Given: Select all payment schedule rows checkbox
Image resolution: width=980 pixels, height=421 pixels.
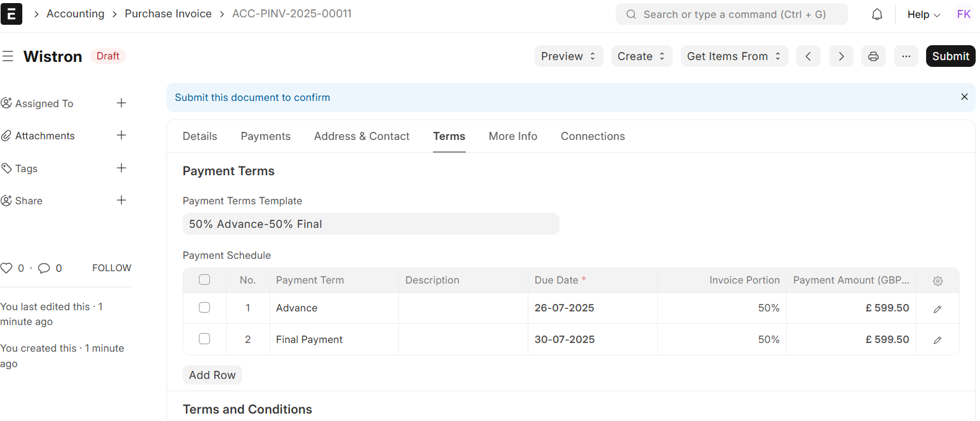Looking at the screenshot, I should (x=204, y=280).
